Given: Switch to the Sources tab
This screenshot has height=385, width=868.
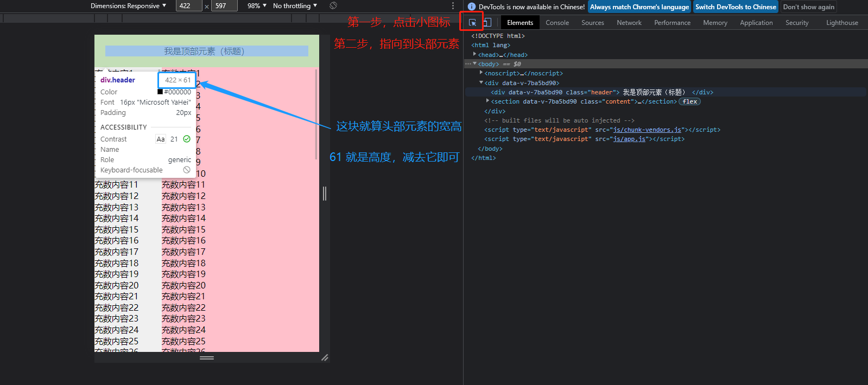Looking at the screenshot, I should [593, 23].
